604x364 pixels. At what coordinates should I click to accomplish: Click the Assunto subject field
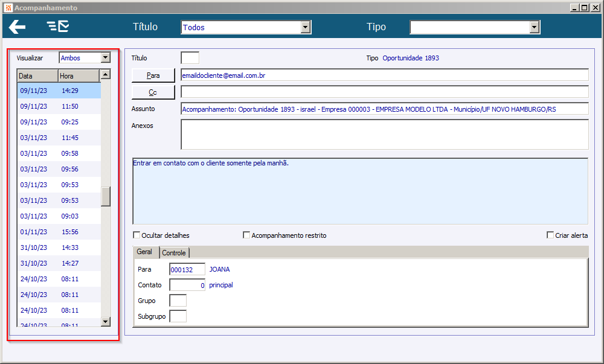[x=384, y=109]
